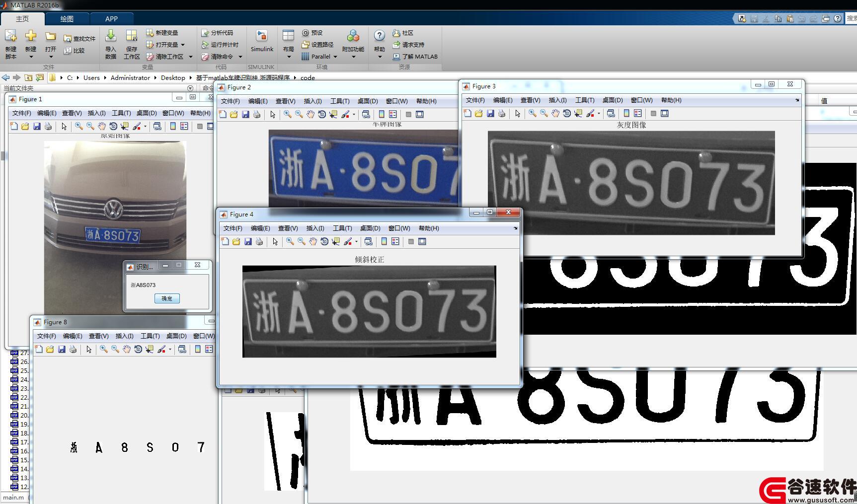Screen dimensions: 857x504
Task: Click the main.m details label
Action: click(x=13, y=498)
